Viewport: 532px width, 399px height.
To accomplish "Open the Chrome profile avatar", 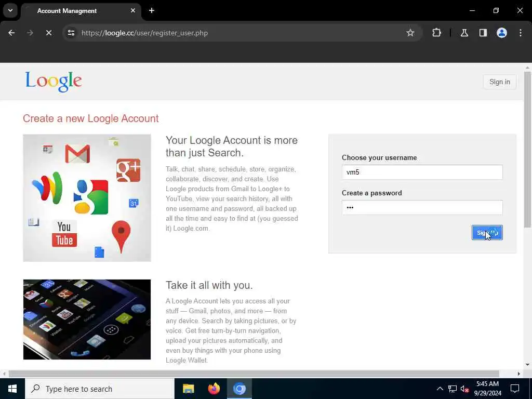I will click(x=501, y=33).
